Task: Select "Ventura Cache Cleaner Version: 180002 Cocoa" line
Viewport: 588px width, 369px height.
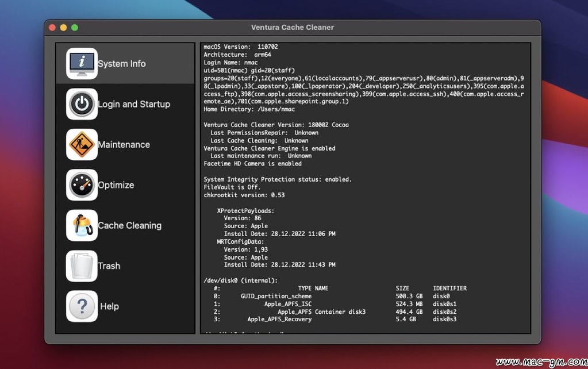Action: point(276,125)
